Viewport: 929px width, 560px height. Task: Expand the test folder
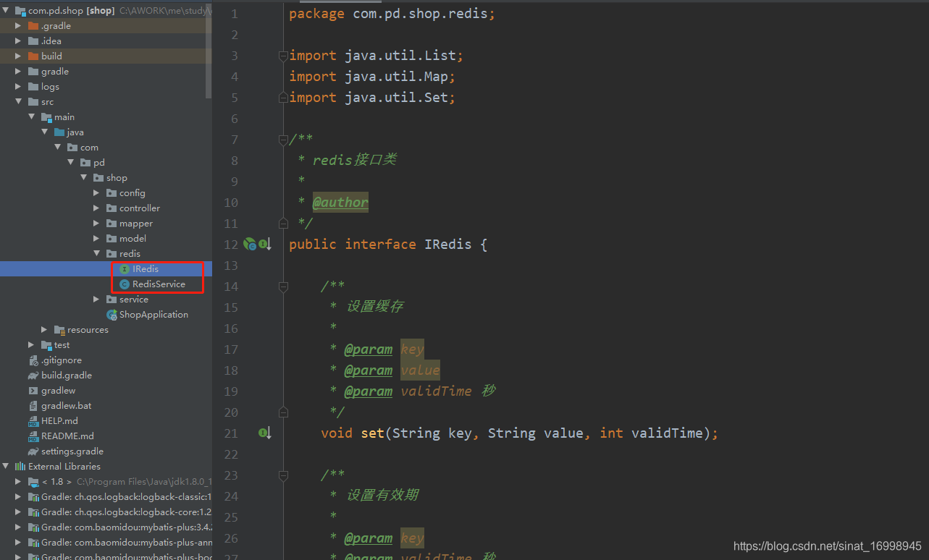point(32,345)
